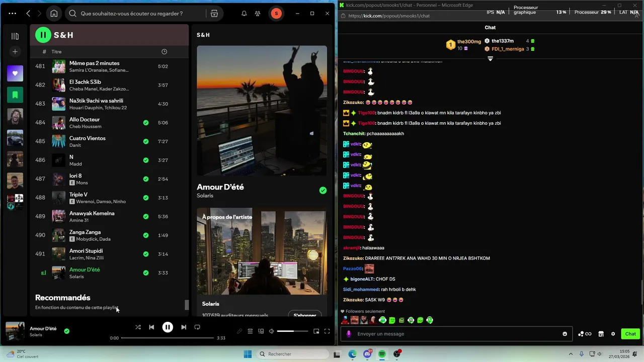Viewport: 644px width, 362px height.
Task: Toggle saved check for Zanga Zanga
Action: coord(146,235)
